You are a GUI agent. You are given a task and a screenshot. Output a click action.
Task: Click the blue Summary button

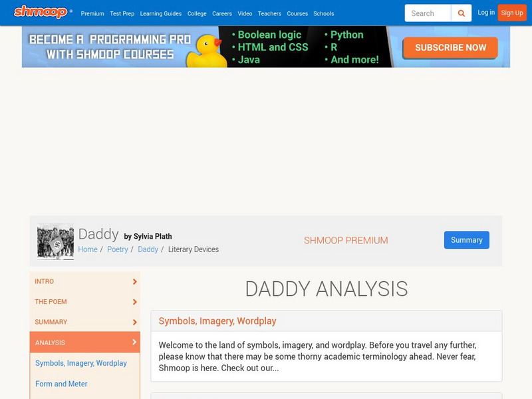click(x=466, y=240)
